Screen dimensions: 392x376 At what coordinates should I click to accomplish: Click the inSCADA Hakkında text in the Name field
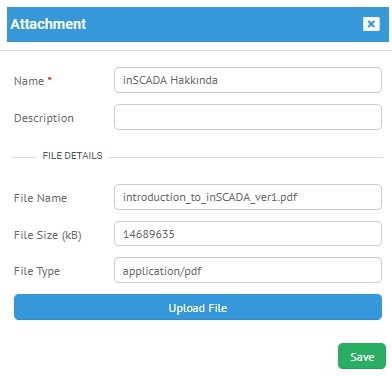(170, 80)
